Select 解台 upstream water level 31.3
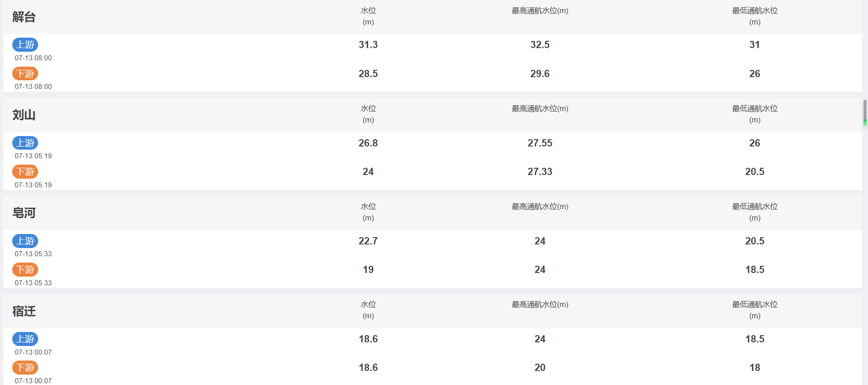 coord(368,44)
